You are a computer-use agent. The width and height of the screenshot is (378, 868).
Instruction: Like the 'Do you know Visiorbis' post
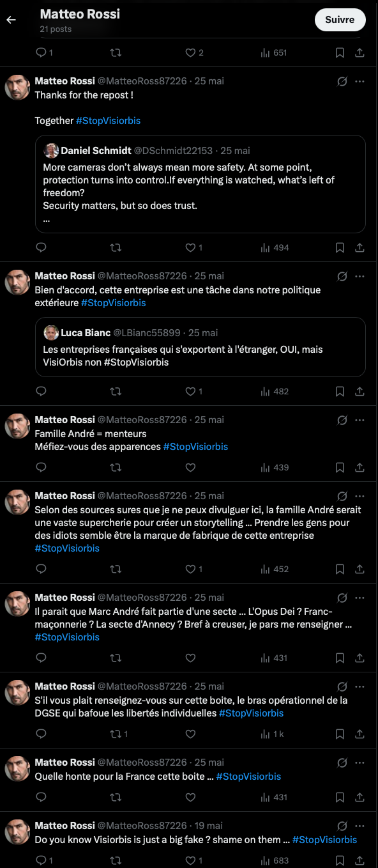pyautogui.click(x=194, y=860)
